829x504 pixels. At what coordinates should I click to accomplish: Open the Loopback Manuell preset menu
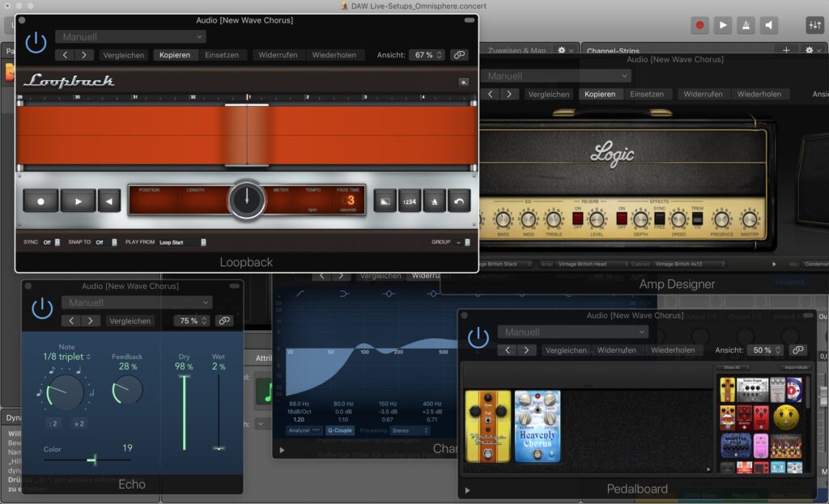[x=130, y=37]
